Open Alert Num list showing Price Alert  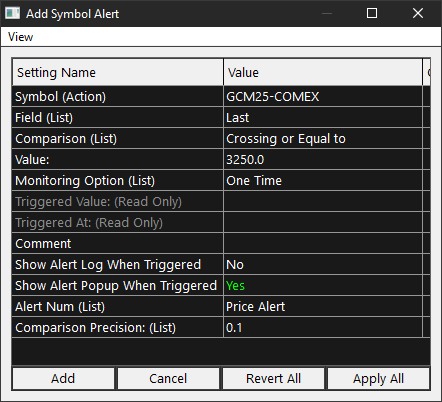pos(323,307)
